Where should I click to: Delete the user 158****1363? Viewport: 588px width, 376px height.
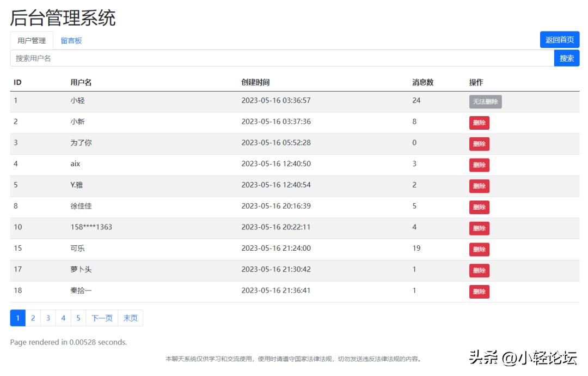point(479,228)
